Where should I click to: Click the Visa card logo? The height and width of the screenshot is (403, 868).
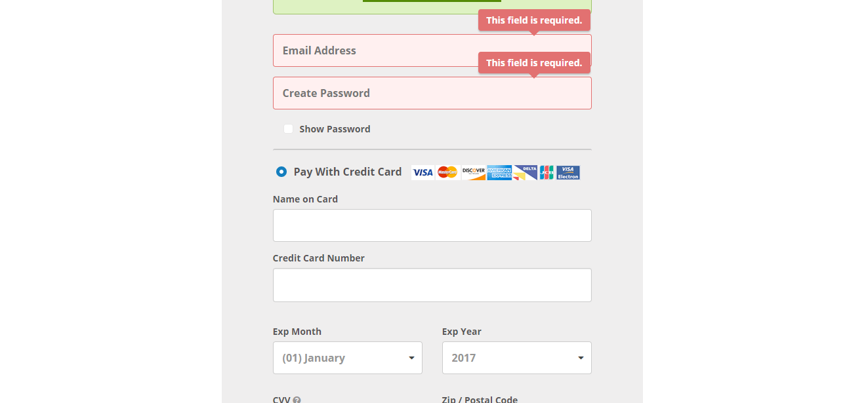pos(423,172)
